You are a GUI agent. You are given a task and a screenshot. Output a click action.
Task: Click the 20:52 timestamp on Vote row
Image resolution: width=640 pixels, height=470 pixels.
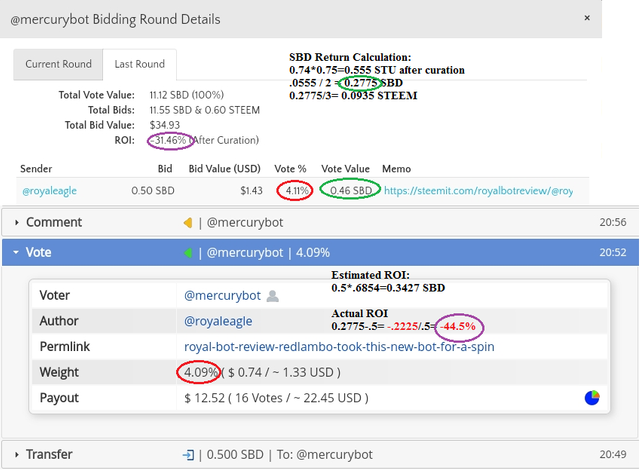pos(613,253)
